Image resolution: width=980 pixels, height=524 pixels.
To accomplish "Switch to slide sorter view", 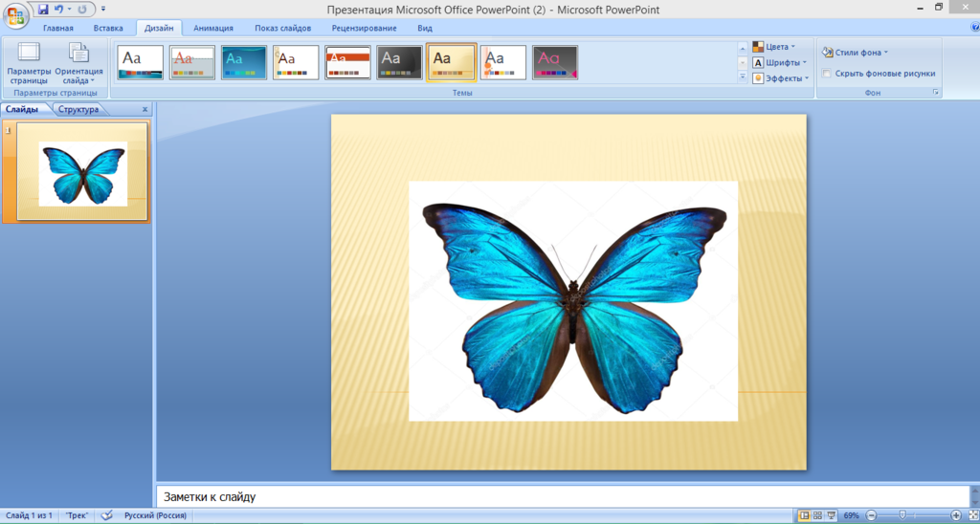I will click(x=817, y=515).
